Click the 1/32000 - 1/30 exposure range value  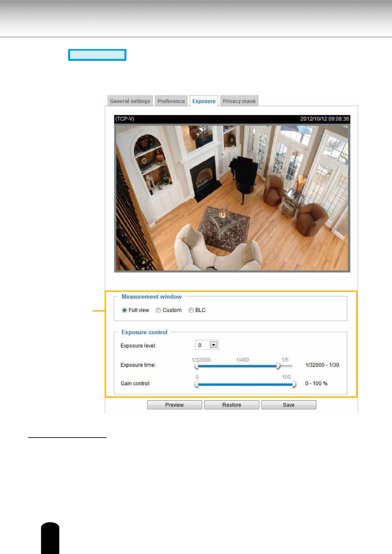coord(322,365)
